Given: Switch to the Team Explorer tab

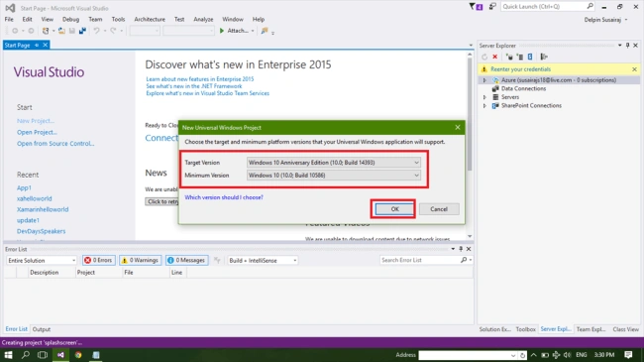Looking at the screenshot, I should [590, 329].
